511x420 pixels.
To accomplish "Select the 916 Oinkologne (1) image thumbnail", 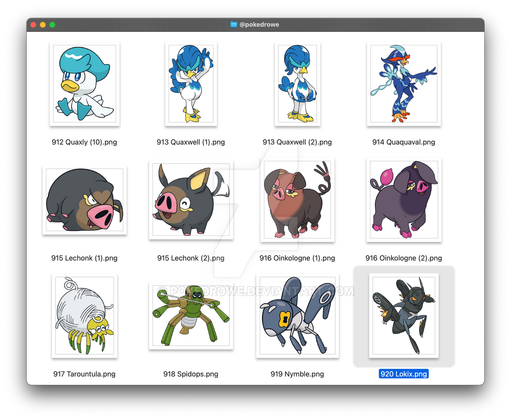I will click(x=297, y=200).
